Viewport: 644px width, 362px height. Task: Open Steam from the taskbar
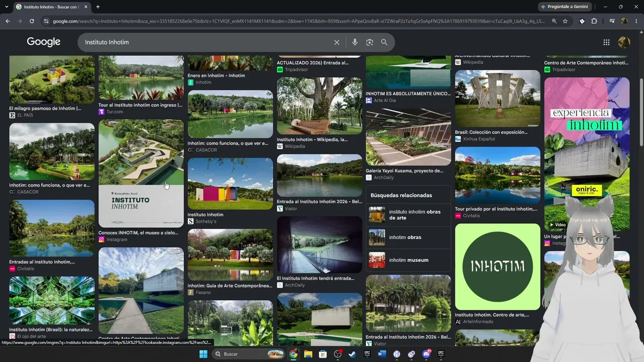point(352,354)
